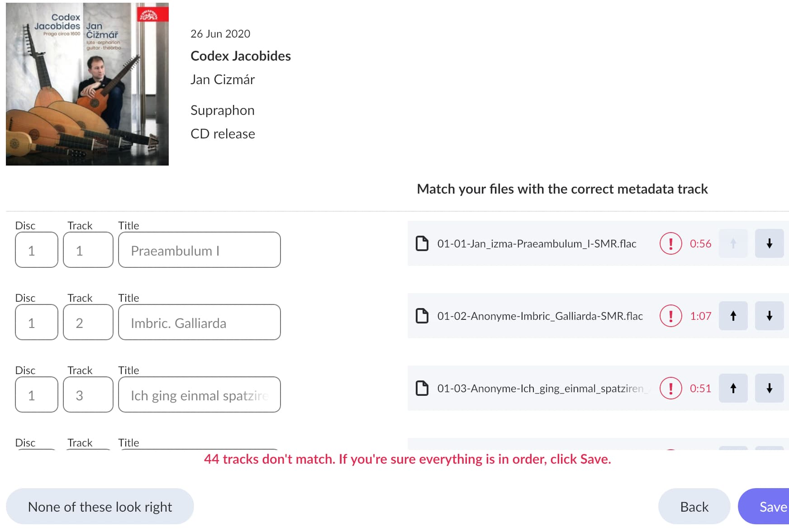Viewport: 789px width, 532px height.
Task: Click file icon for Praeambulum_I flac
Action: coord(422,243)
